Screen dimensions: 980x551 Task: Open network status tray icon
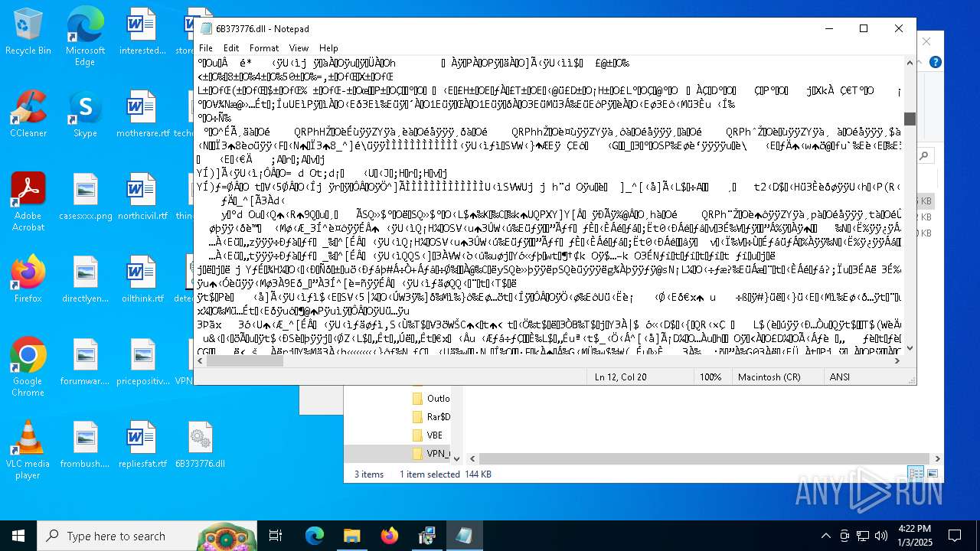863,536
